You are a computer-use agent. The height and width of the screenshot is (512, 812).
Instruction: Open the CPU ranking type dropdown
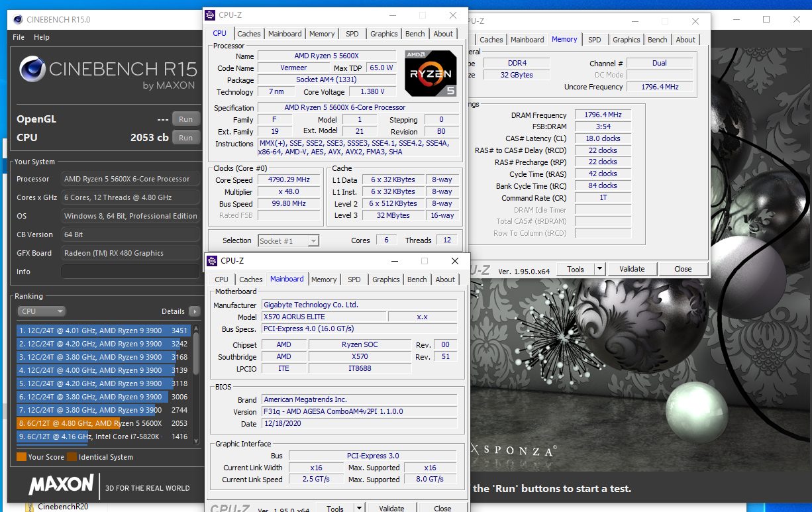(x=41, y=311)
